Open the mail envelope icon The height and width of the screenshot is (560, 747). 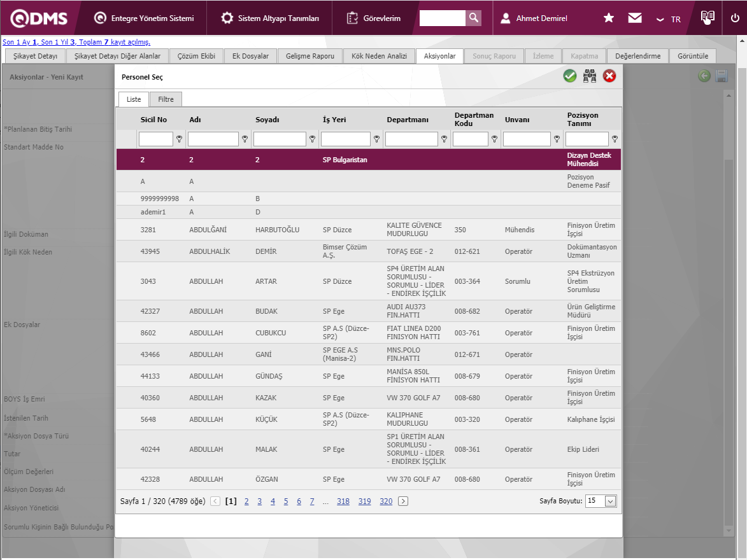click(634, 18)
